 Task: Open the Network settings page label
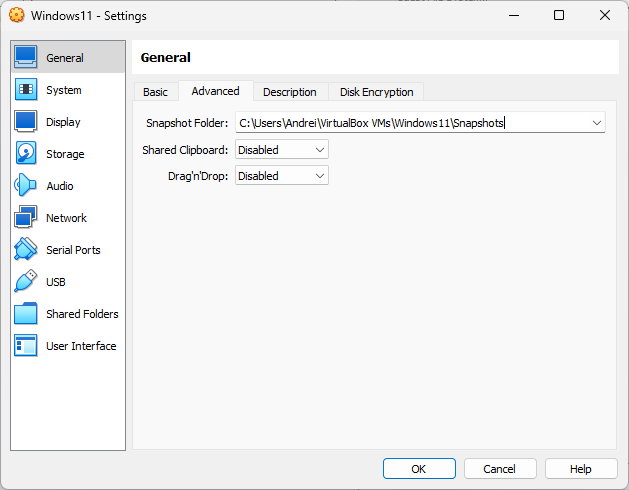(x=66, y=218)
